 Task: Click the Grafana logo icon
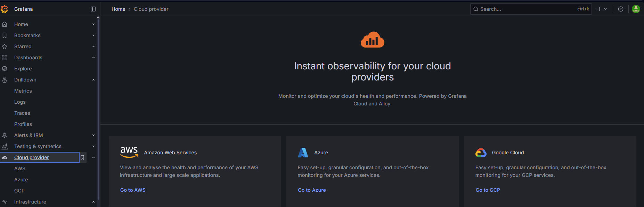[5, 9]
